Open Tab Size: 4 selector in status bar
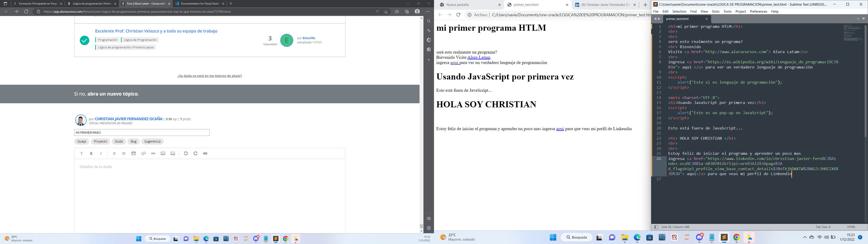The width and height of the screenshot is (868, 244). click(x=823, y=227)
